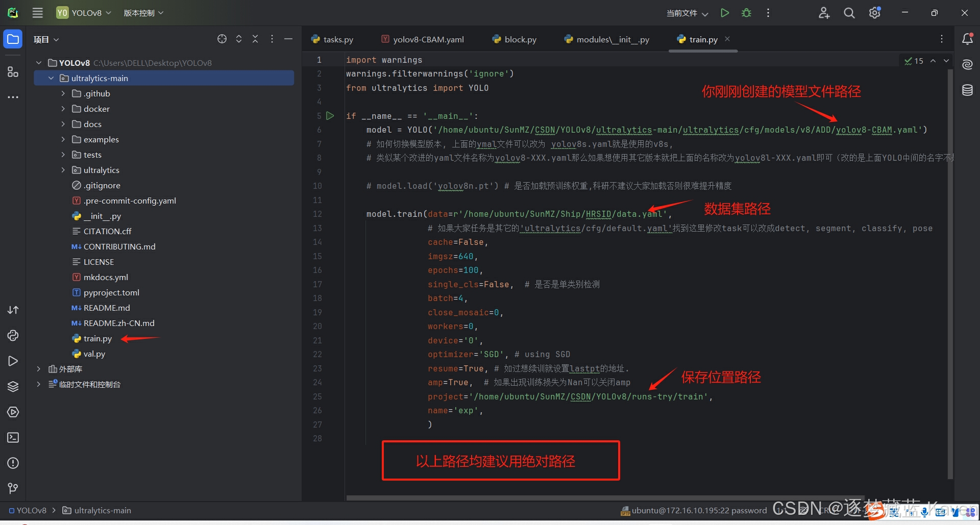Open the main hamburger menu
Screen dimensions: 980x525
38,13
